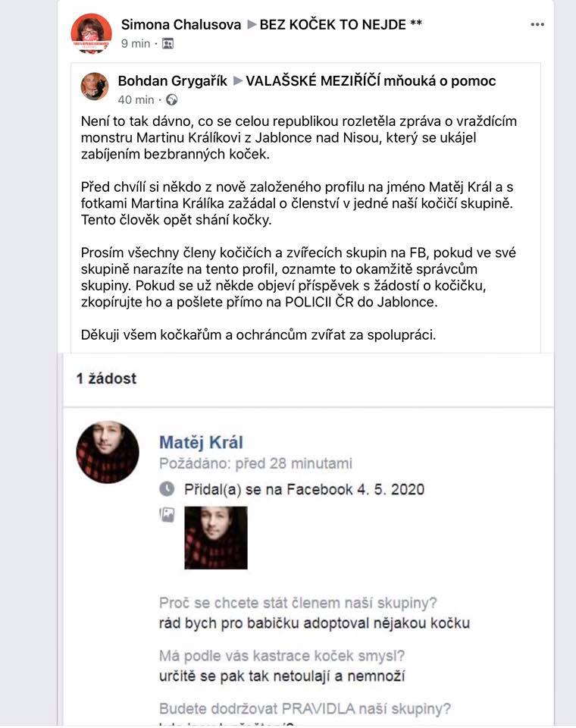Open the Matěj Král profile name link

201,442
